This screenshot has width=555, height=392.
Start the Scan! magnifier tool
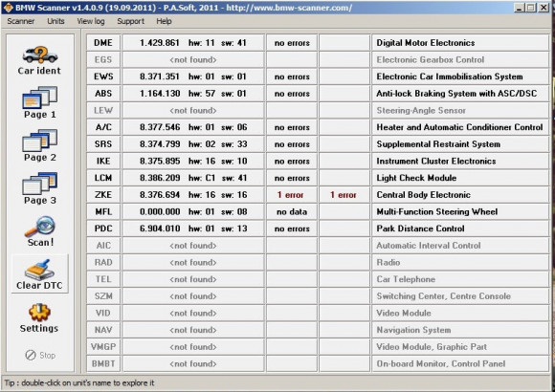coord(39,231)
